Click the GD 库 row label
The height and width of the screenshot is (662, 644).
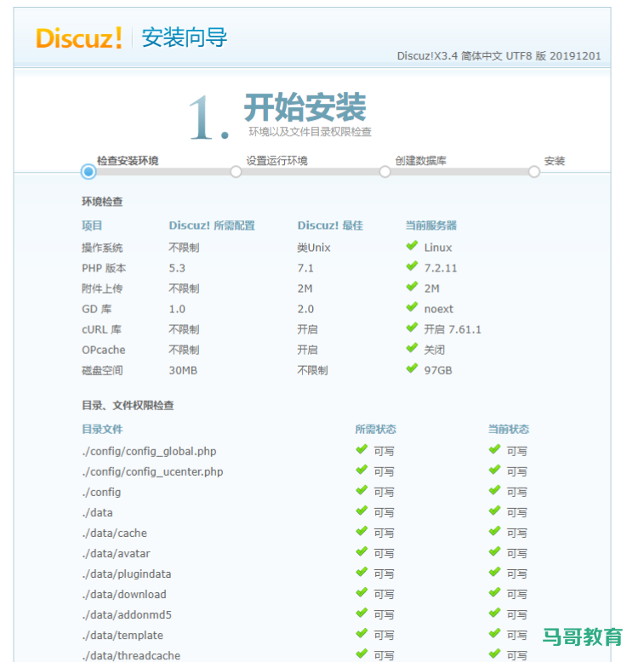pos(97,309)
